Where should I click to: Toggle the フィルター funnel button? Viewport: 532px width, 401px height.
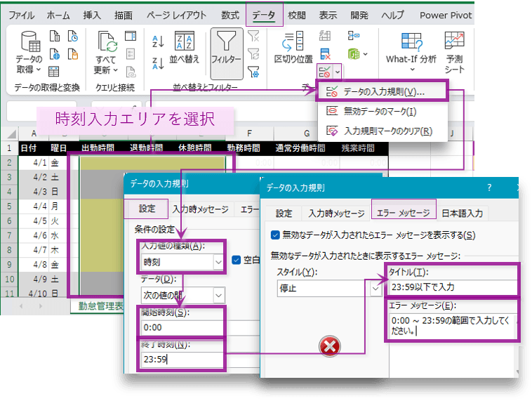point(226,53)
